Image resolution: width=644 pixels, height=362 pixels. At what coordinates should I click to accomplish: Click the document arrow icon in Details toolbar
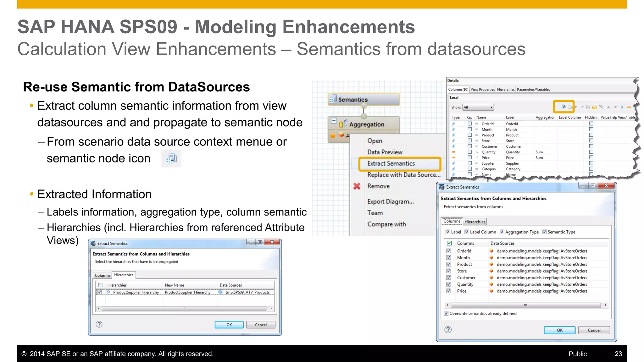[x=588, y=107]
